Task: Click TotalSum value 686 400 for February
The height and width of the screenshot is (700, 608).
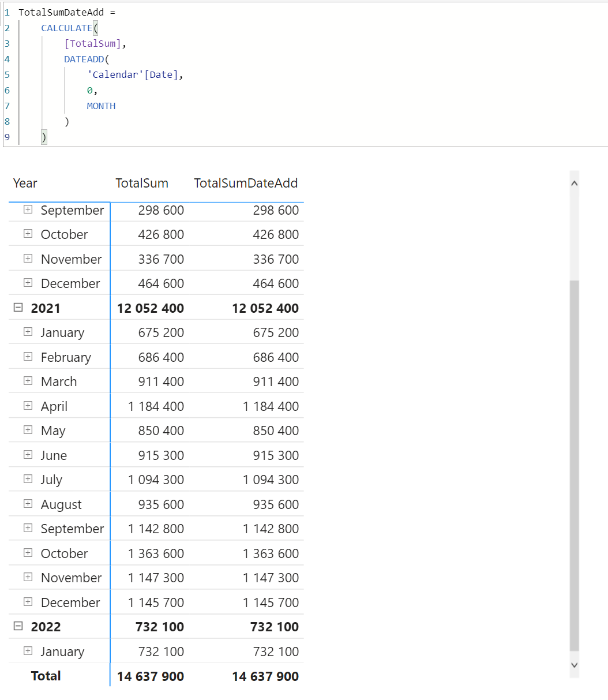Action: (x=161, y=357)
